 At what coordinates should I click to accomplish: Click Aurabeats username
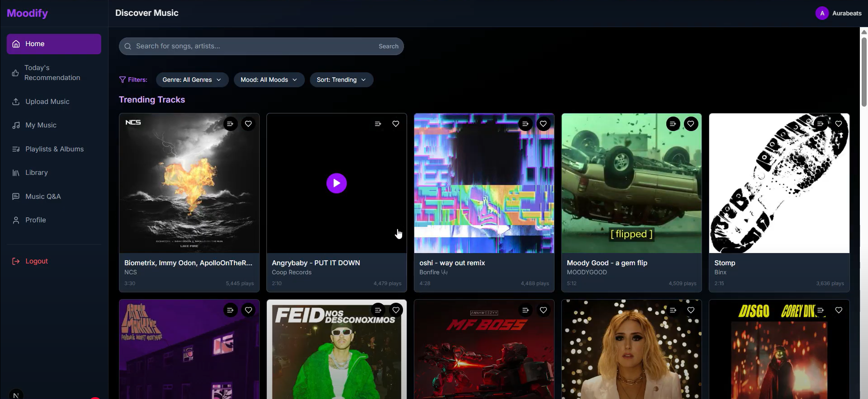(847, 13)
